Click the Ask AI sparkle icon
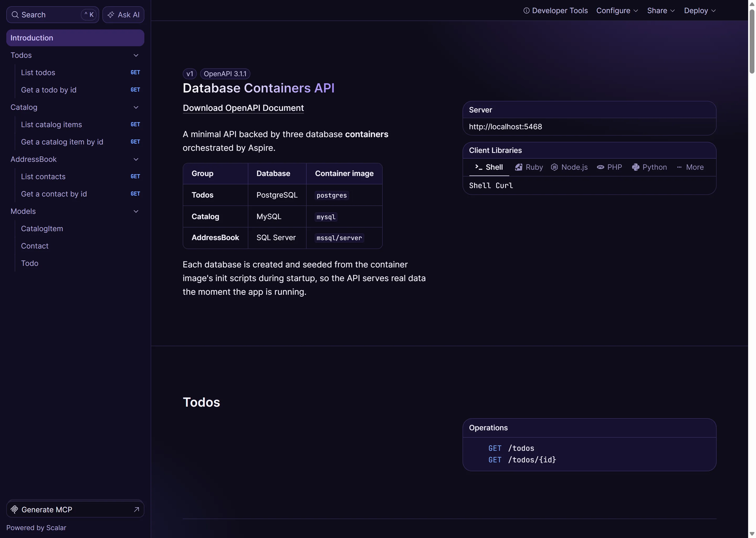The width and height of the screenshot is (756, 538). (x=111, y=14)
